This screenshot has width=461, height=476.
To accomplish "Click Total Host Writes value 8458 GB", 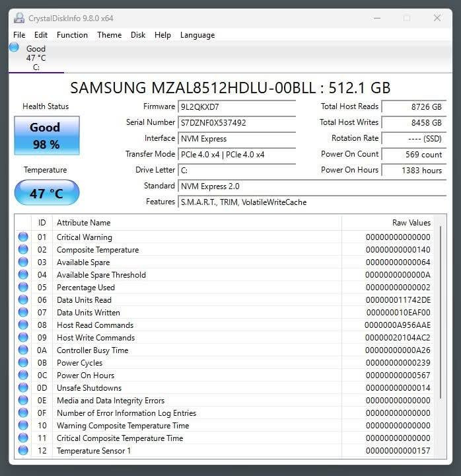I will click(x=414, y=123).
